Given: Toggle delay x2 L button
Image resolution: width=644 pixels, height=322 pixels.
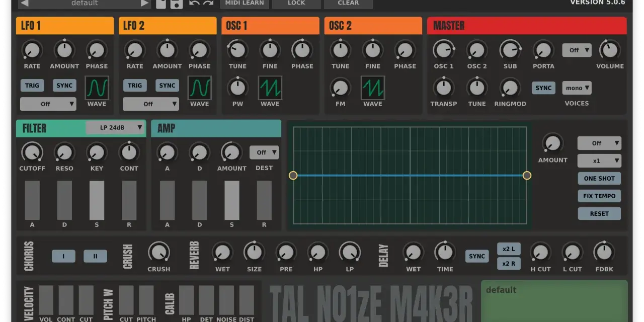Looking at the screenshot, I should tap(509, 249).
